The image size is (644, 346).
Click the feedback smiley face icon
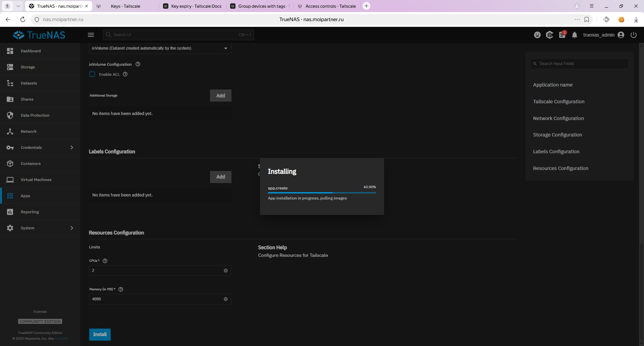(x=537, y=35)
